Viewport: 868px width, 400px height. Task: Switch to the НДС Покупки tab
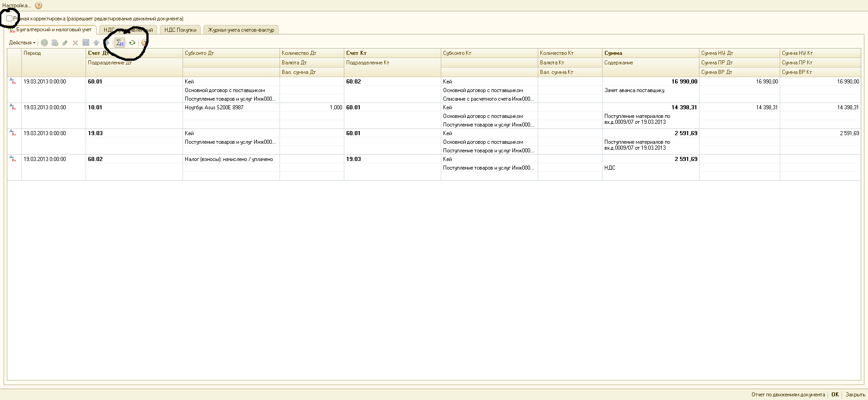tap(180, 30)
